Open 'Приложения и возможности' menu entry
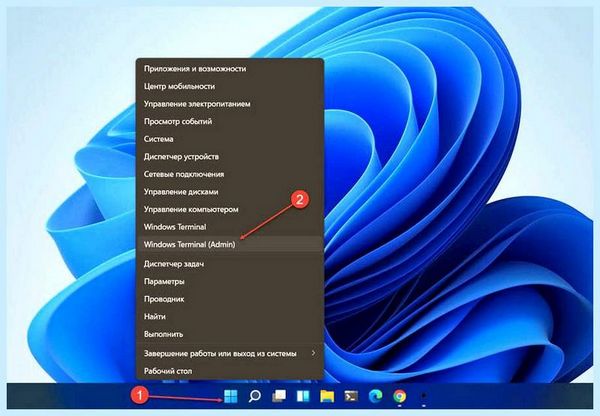 (x=230, y=69)
